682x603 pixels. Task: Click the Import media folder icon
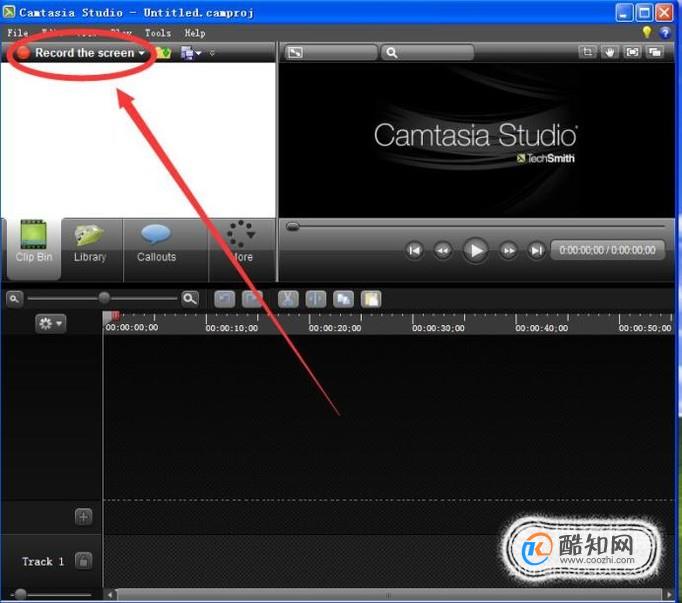pos(163,53)
